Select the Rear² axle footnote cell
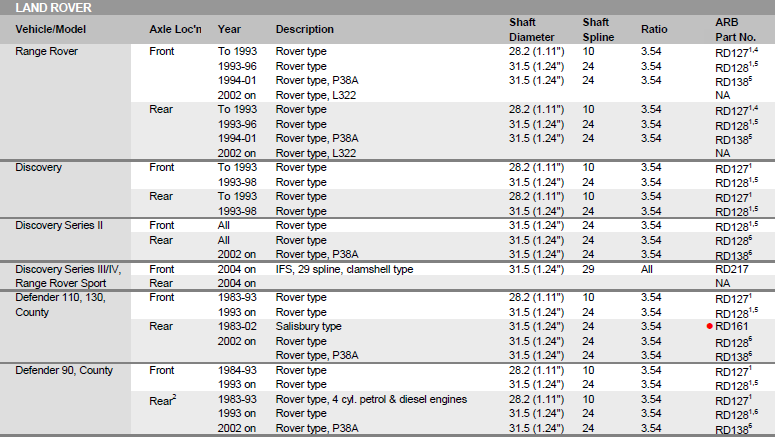Screen dimensions: 775x437 click(163, 400)
